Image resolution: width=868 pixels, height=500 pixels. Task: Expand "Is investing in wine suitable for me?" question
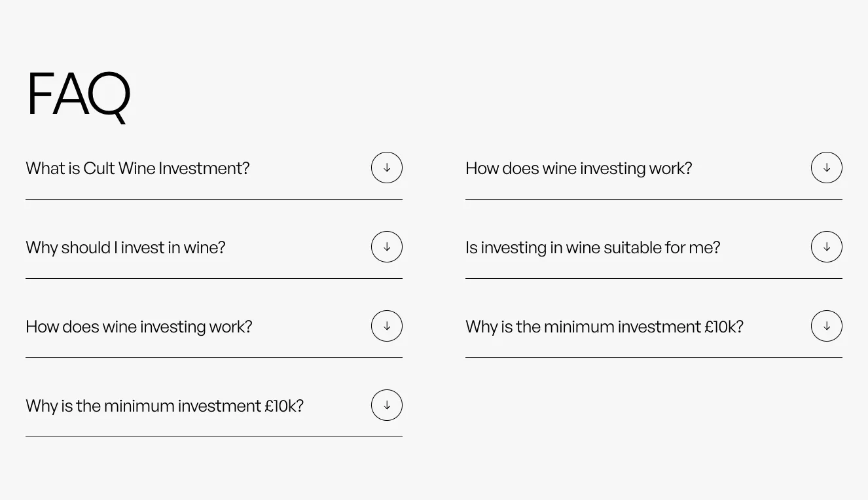[x=592, y=247]
